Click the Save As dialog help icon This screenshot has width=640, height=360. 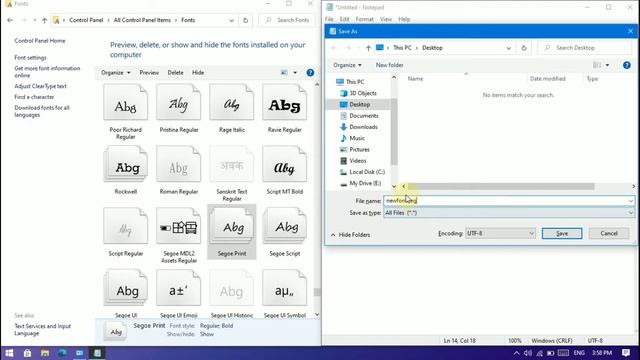[x=627, y=65]
